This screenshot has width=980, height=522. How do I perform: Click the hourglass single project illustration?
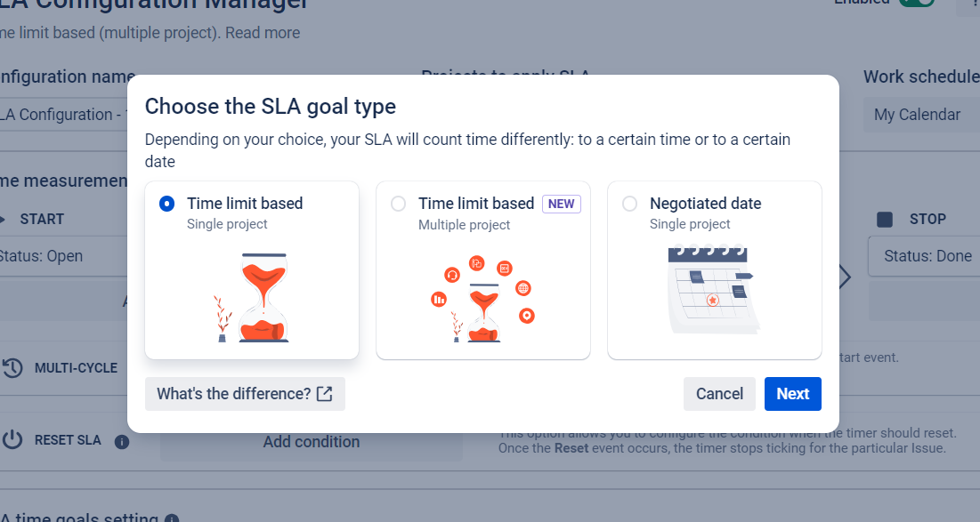[252, 297]
